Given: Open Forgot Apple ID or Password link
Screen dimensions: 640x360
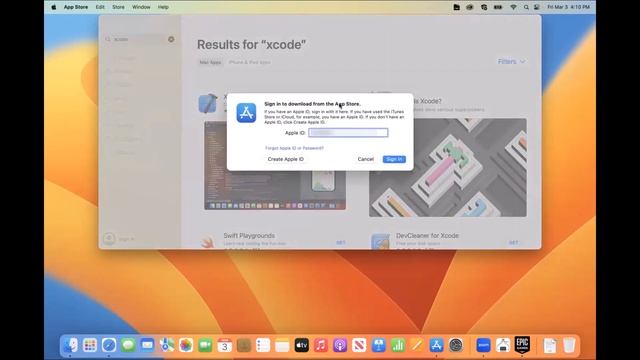Looking at the screenshot, I should tap(294, 148).
